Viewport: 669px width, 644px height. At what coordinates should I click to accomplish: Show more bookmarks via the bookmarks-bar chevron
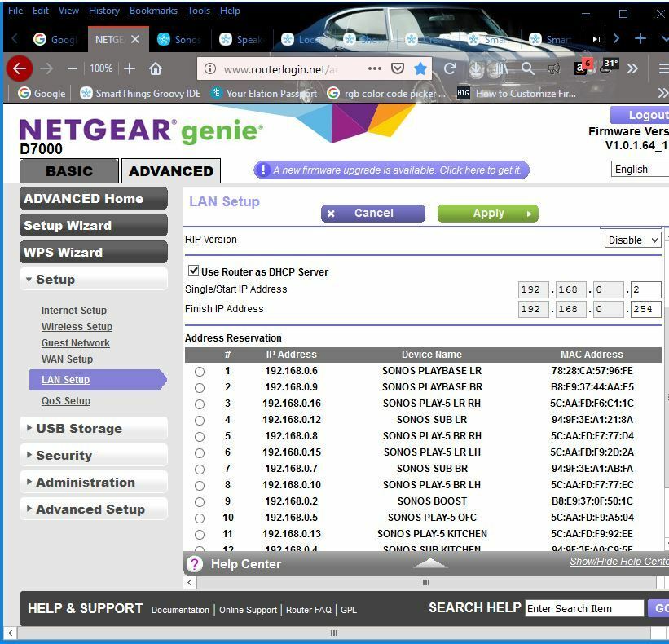point(662,93)
